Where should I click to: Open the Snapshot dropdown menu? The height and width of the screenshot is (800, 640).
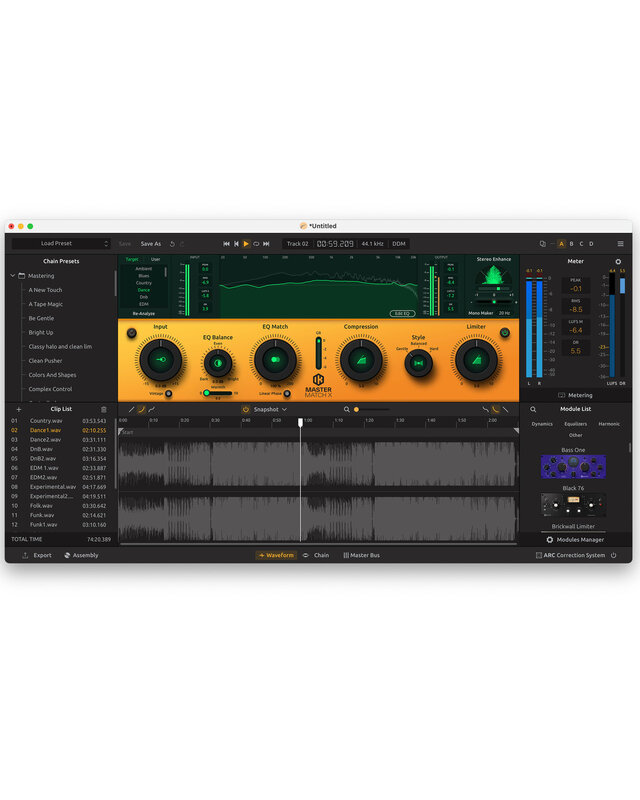[270, 409]
